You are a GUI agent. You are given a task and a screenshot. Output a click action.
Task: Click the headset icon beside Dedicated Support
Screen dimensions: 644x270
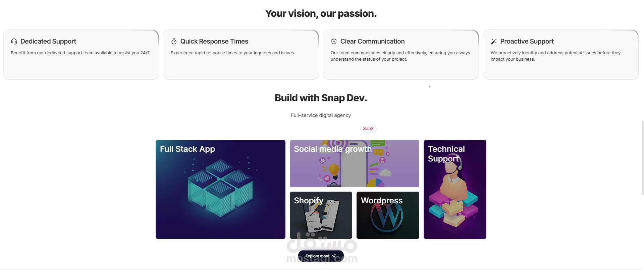tap(14, 42)
